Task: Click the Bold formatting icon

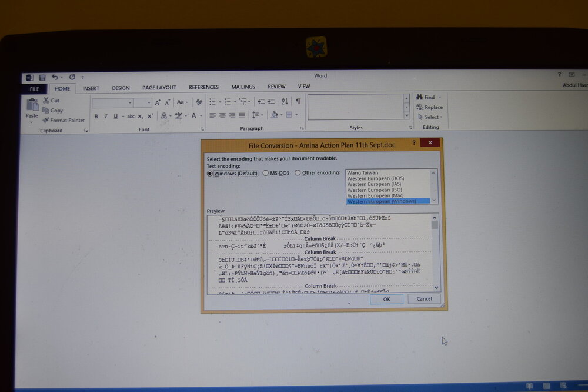Action: 96,117
